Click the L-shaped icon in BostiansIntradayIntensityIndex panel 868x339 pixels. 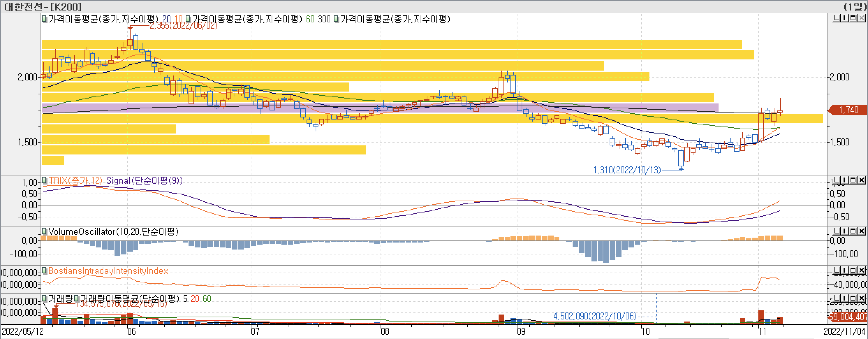click(x=837, y=271)
